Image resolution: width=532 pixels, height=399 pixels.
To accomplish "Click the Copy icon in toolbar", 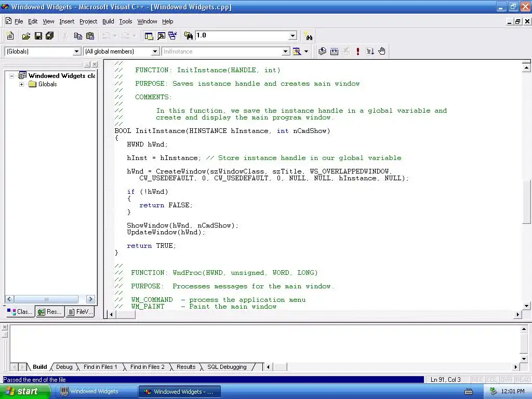I will point(78,36).
